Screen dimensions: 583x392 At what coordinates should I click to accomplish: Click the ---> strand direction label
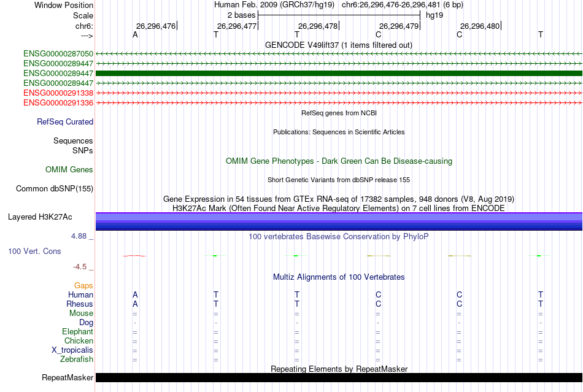[87, 36]
